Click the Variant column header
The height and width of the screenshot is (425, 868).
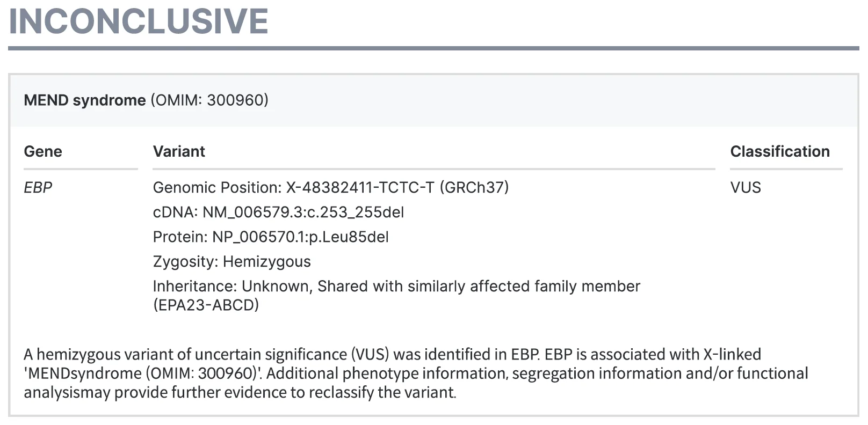(x=179, y=152)
